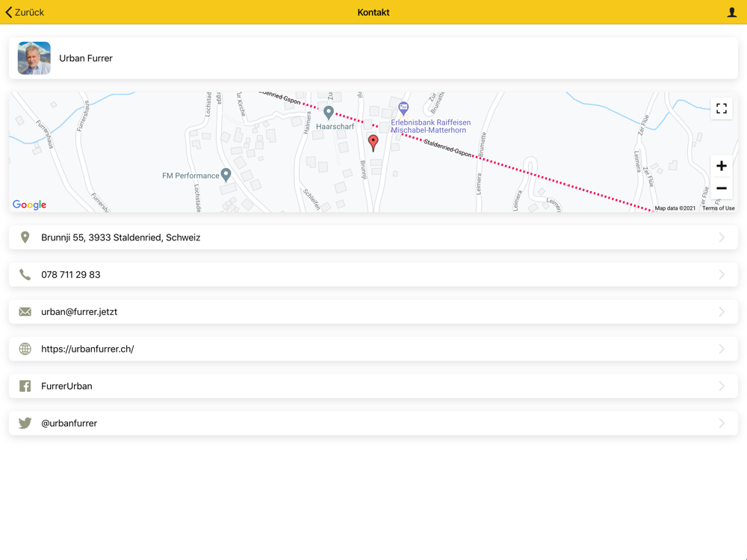
Task: Open FurrerUrban Facebook page
Action: [66, 386]
